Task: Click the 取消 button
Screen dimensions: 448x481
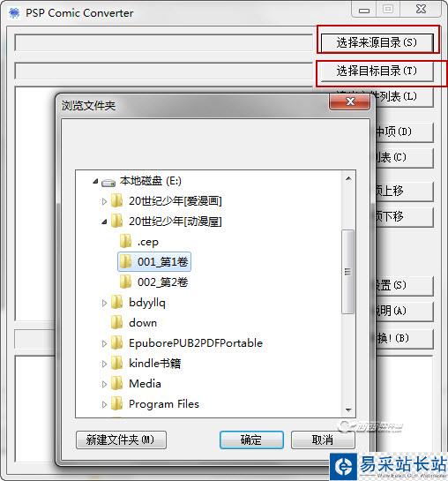Action: point(323,440)
